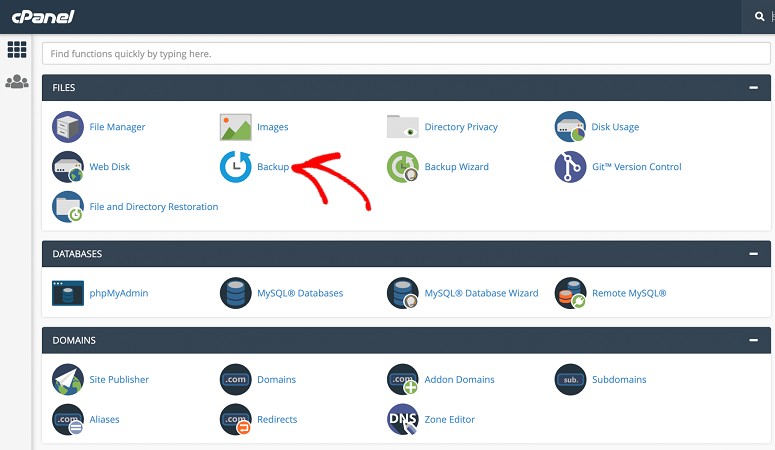Click the Addon Domains link
Screen dimensions: 775x450
459,380
